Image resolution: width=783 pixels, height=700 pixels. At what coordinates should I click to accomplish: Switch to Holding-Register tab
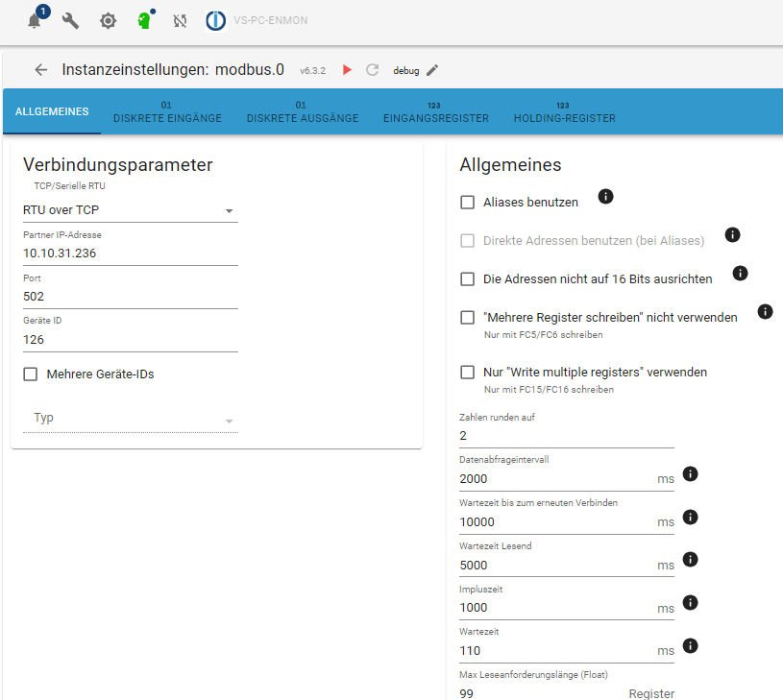564,112
